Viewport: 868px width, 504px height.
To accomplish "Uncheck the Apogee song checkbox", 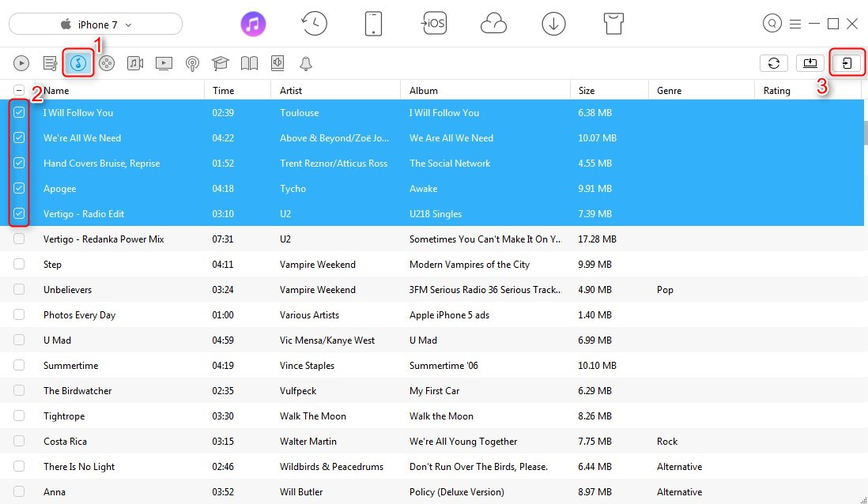I will pos(19,188).
